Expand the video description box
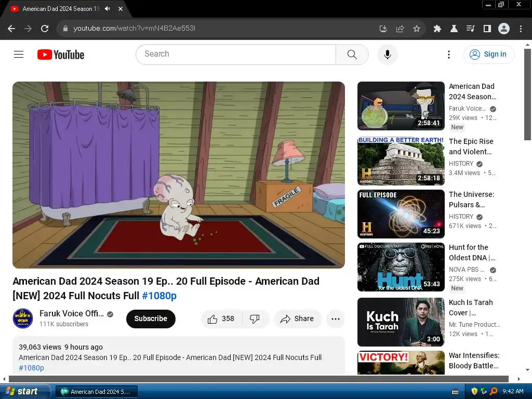The image size is (532, 399). (179, 356)
